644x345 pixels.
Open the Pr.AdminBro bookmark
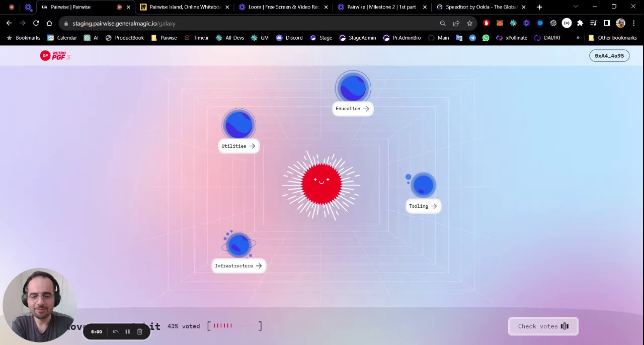click(401, 38)
